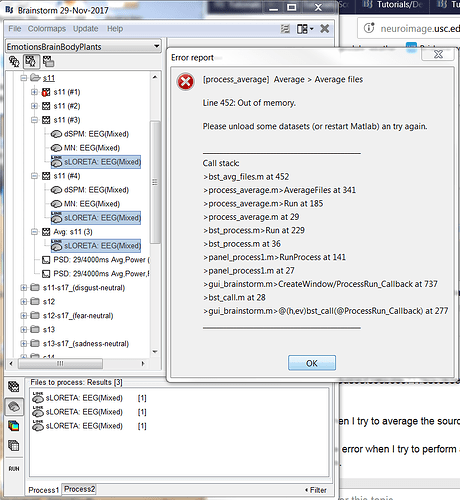Switch to anatomy view icon

point(14,61)
